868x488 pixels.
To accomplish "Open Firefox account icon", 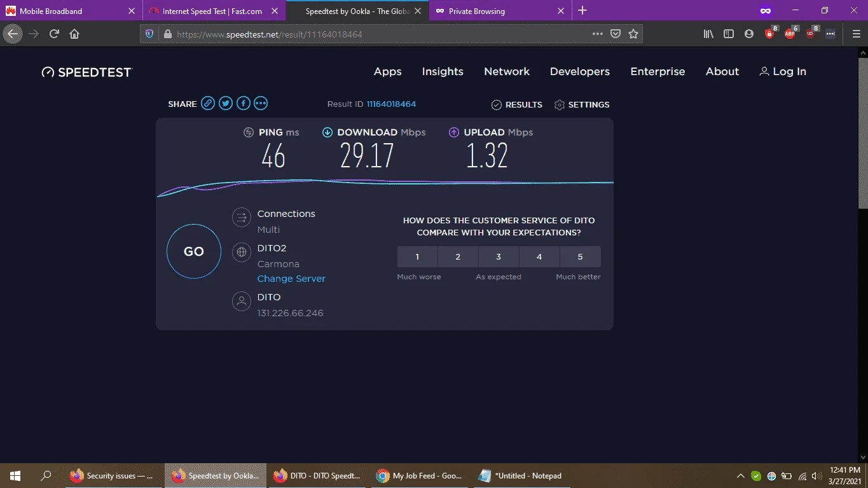I will click(749, 34).
